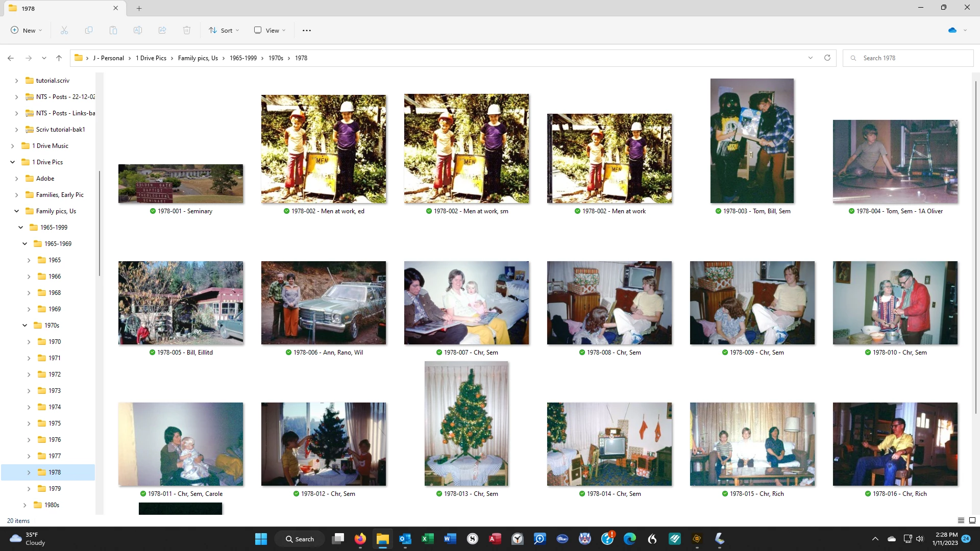Screen dimensions: 980x551
Task: Click the Delete trash icon
Action: click(187, 30)
